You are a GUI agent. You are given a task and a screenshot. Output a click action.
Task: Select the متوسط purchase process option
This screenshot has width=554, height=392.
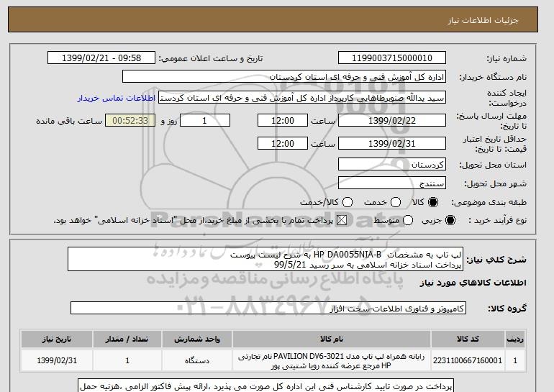[x=408, y=220]
